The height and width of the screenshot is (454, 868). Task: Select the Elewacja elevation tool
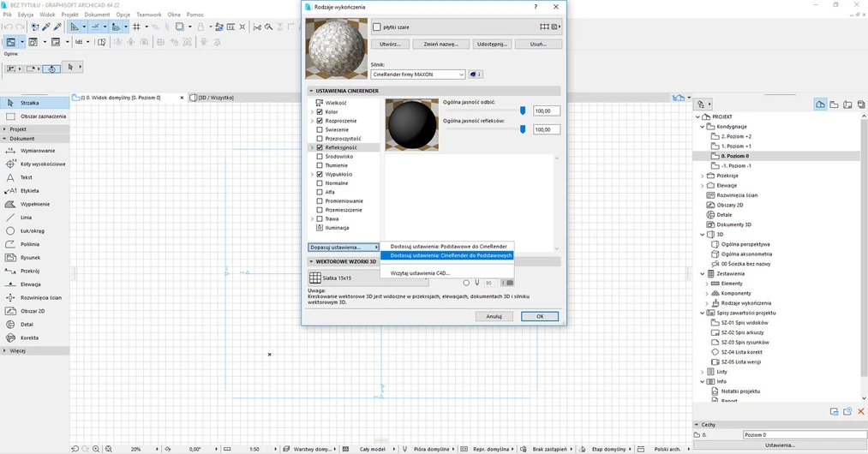coord(34,284)
